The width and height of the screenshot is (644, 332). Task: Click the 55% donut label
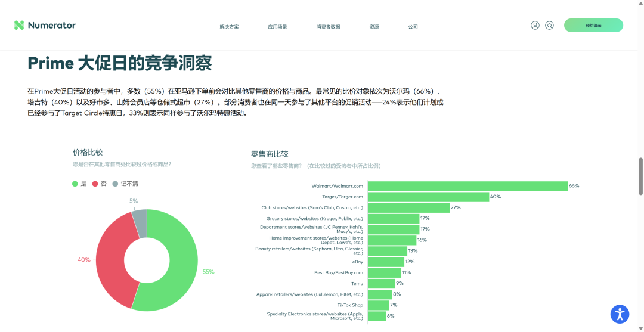tap(208, 272)
